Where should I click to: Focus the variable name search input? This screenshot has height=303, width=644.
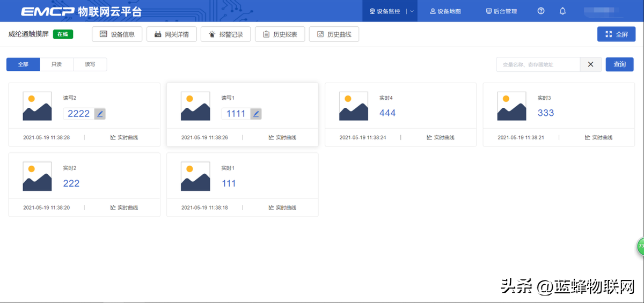tap(538, 64)
